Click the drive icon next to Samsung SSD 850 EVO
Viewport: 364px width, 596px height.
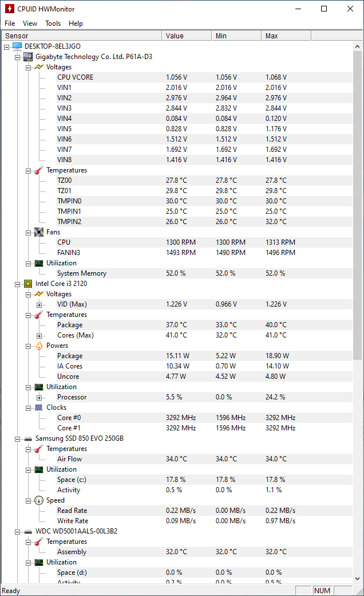pyautogui.click(x=27, y=438)
